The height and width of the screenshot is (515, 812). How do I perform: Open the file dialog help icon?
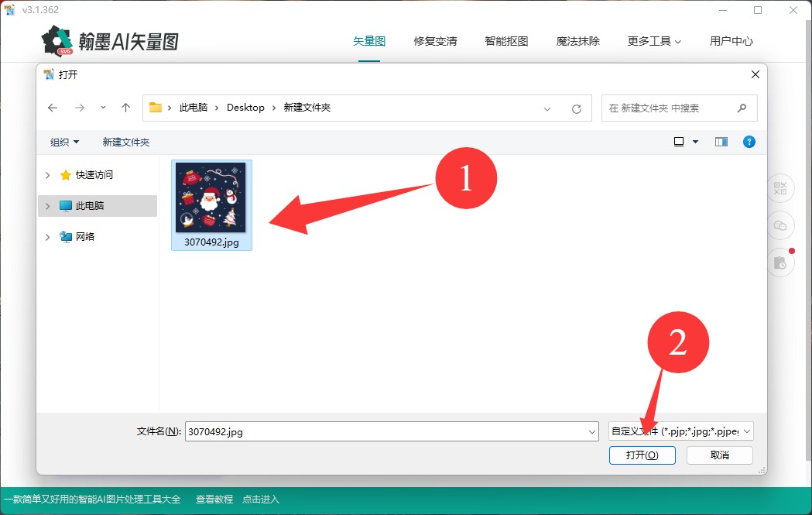point(749,142)
